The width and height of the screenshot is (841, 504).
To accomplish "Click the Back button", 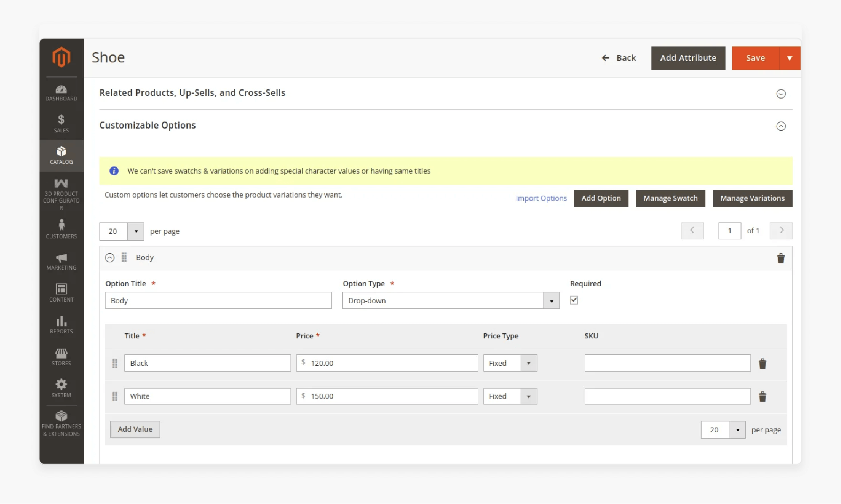I will [619, 58].
